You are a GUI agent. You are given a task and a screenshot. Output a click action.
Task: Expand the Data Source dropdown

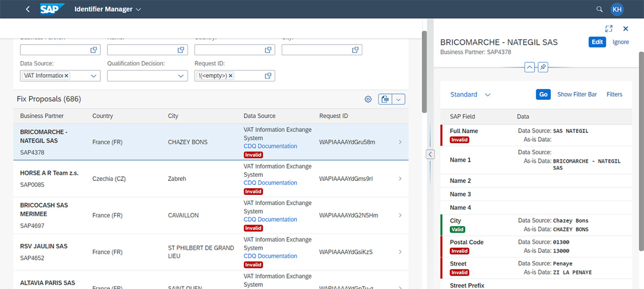(93, 76)
